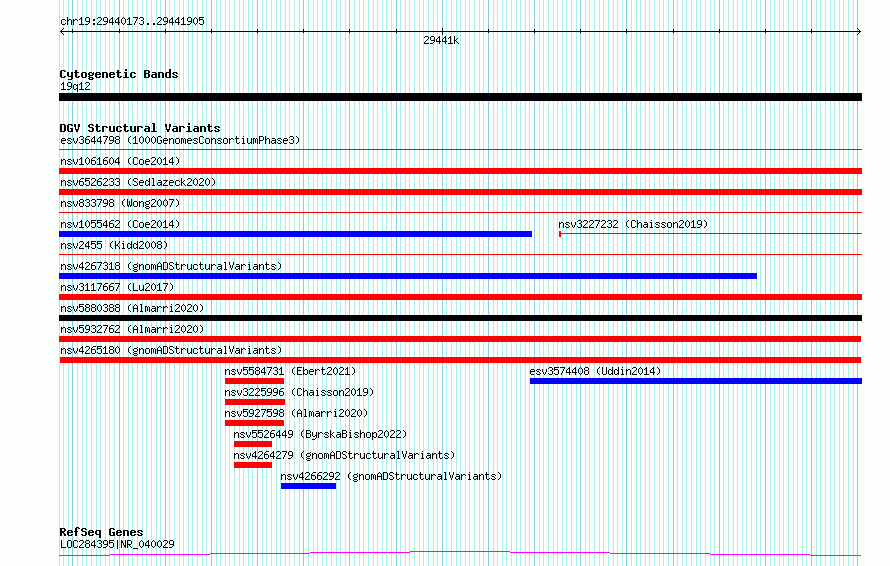The image size is (890, 566).
Task: Select the nsv2455 (Kidd2008) label
Action: click(114, 245)
